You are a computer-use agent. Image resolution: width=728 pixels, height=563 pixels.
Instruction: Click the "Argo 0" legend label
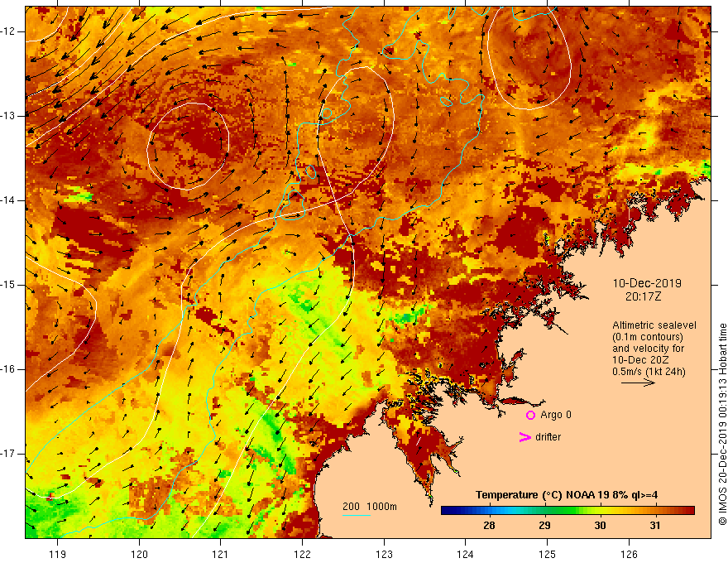pyautogui.click(x=556, y=415)
